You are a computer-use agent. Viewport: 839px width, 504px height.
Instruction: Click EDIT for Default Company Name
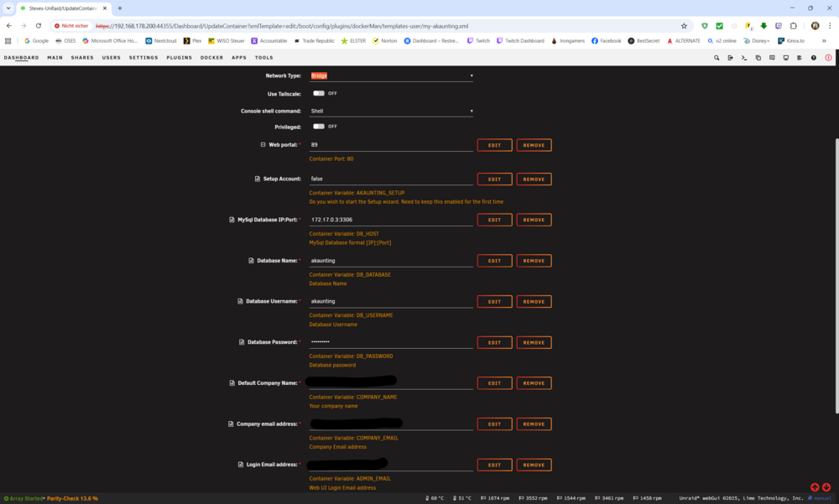[494, 383]
